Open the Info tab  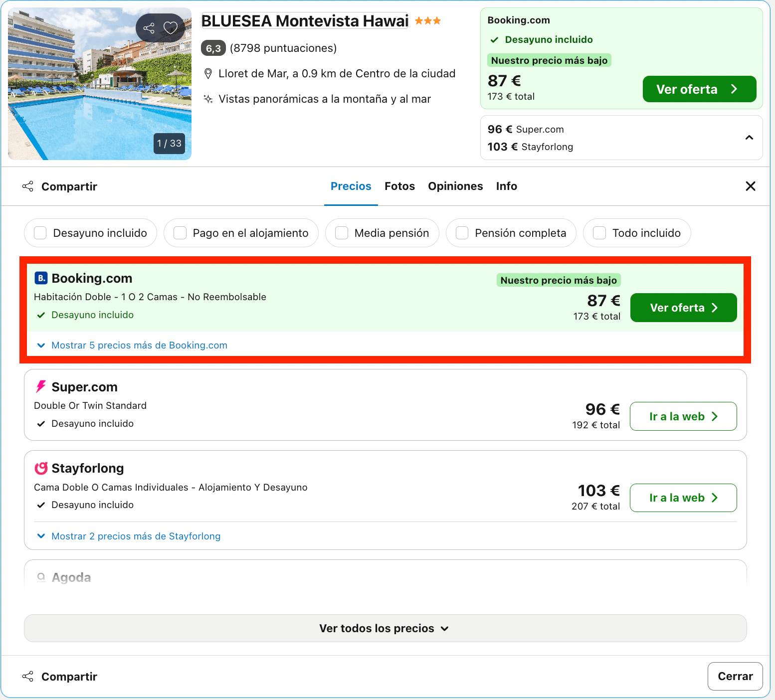point(507,186)
